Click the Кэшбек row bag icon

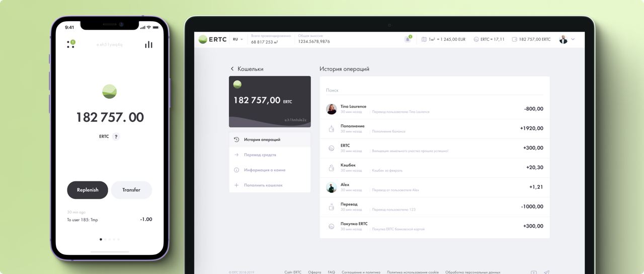point(331,168)
